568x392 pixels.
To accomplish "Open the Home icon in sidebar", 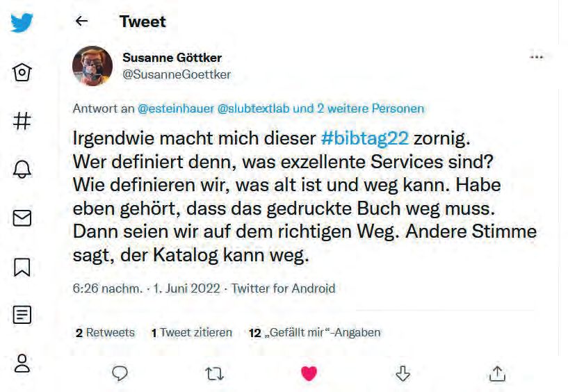I will click(22, 72).
